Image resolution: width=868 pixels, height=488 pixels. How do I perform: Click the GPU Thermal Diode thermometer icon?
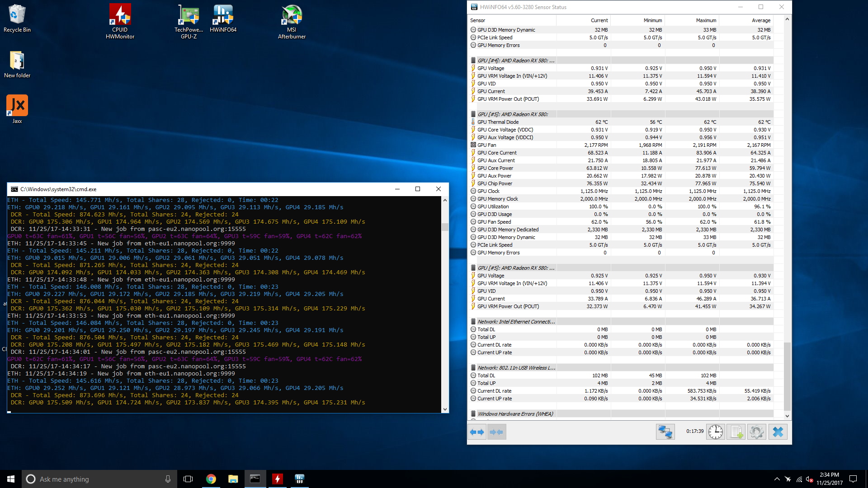[x=473, y=122]
